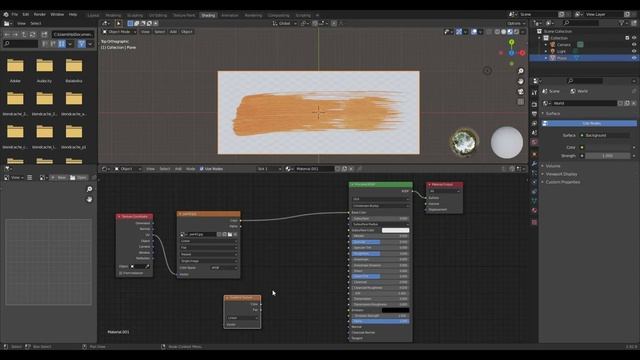Open the Modifier wrench properties tab
The height and width of the screenshot is (360, 640).
point(534,164)
